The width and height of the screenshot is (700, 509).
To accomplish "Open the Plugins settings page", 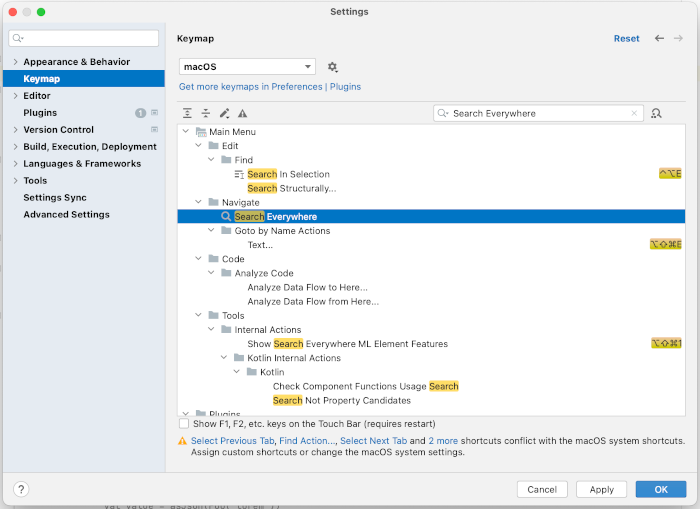I will pos(40,113).
